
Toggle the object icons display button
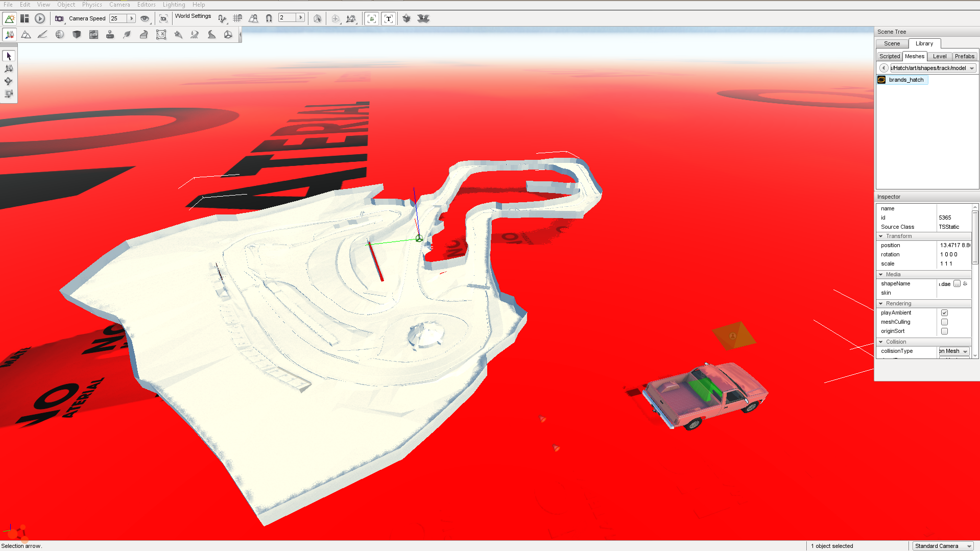[x=372, y=19]
